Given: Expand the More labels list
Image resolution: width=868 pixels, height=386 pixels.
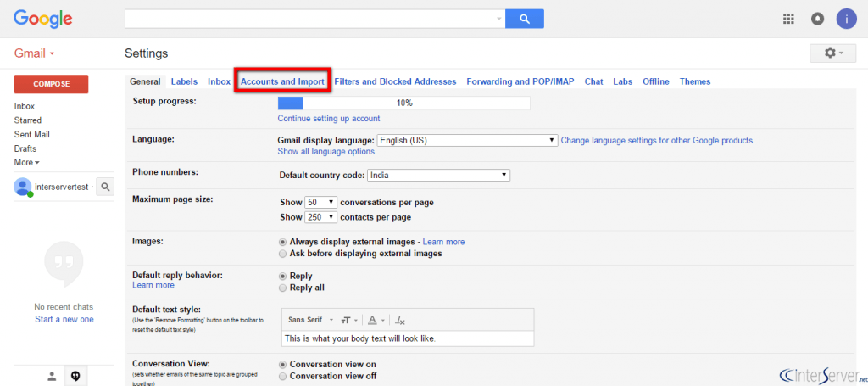Looking at the screenshot, I should pos(26,163).
